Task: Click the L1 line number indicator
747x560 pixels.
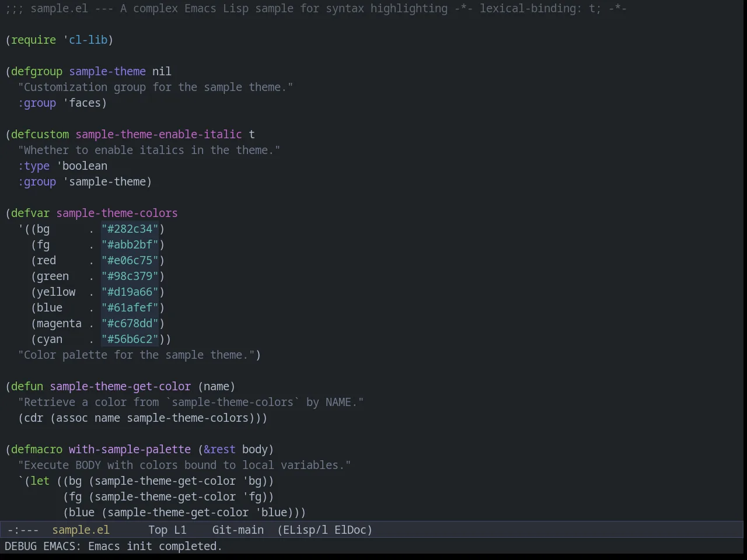Action: coord(180,530)
